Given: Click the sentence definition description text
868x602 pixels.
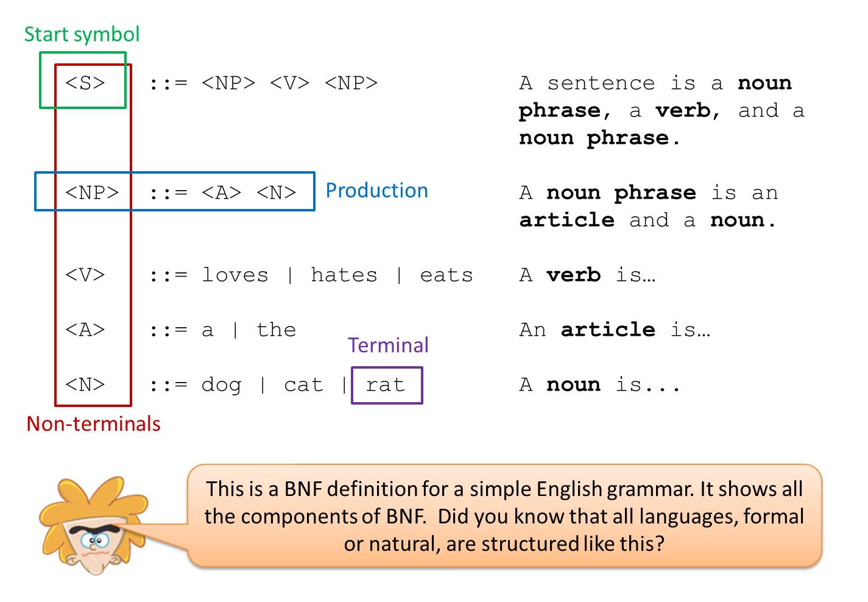Looking at the screenshot, I should click(x=662, y=110).
